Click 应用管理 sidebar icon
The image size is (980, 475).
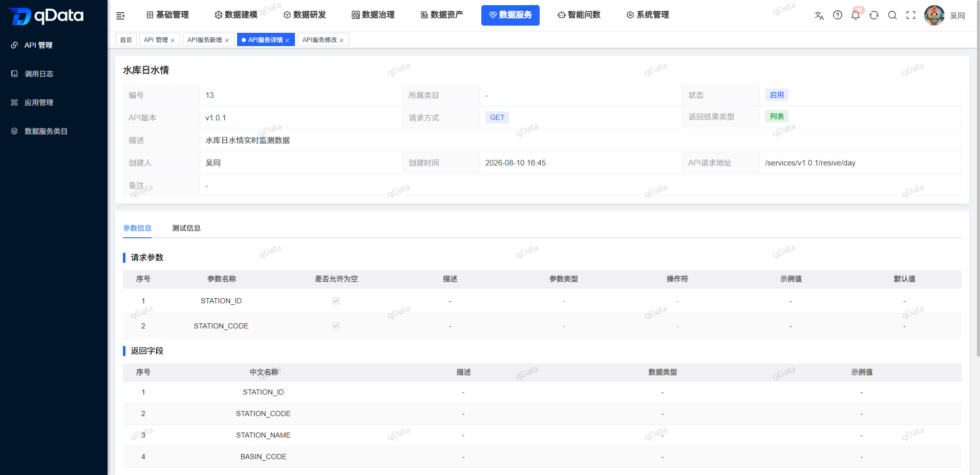tap(14, 102)
